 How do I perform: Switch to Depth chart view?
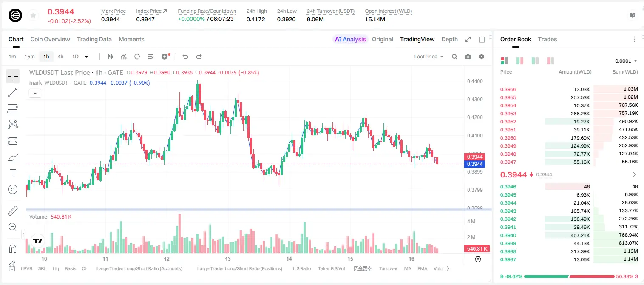pyautogui.click(x=449, y=39)
